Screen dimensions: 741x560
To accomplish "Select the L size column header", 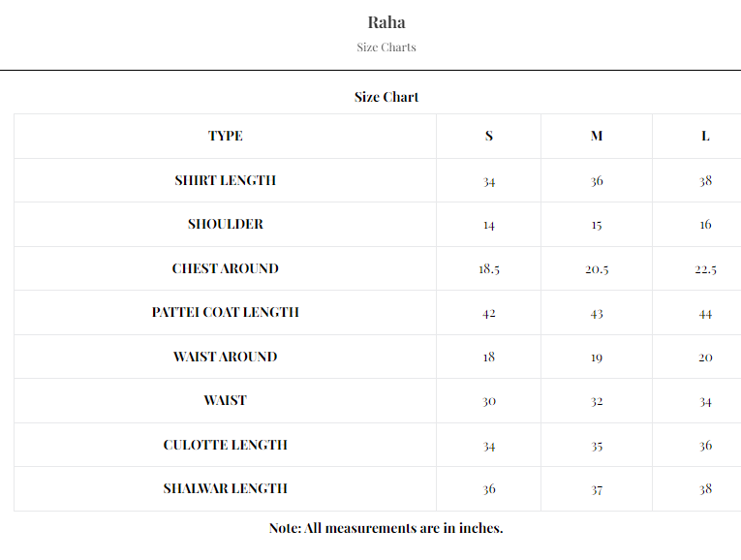I will (705, 136).
